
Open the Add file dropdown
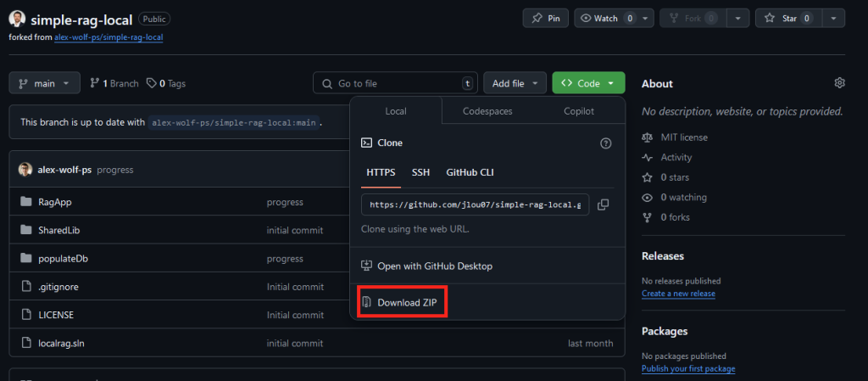point(515,84)
